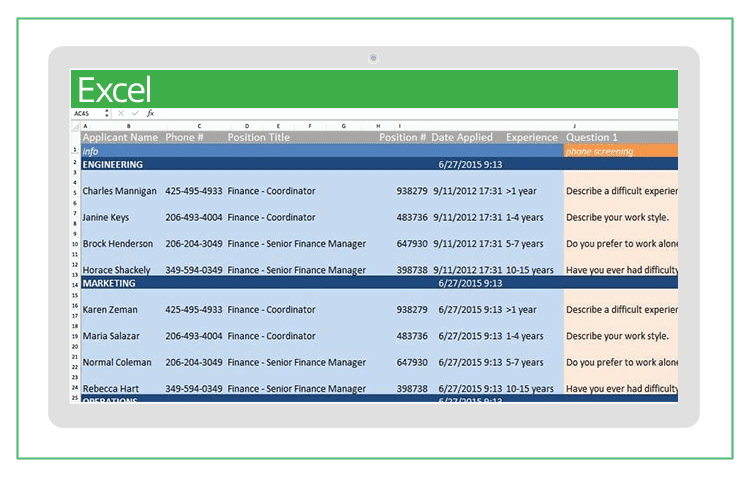Click the fx insert function icon
Screen dimensions: 746x479
click(x=150, y=113)
